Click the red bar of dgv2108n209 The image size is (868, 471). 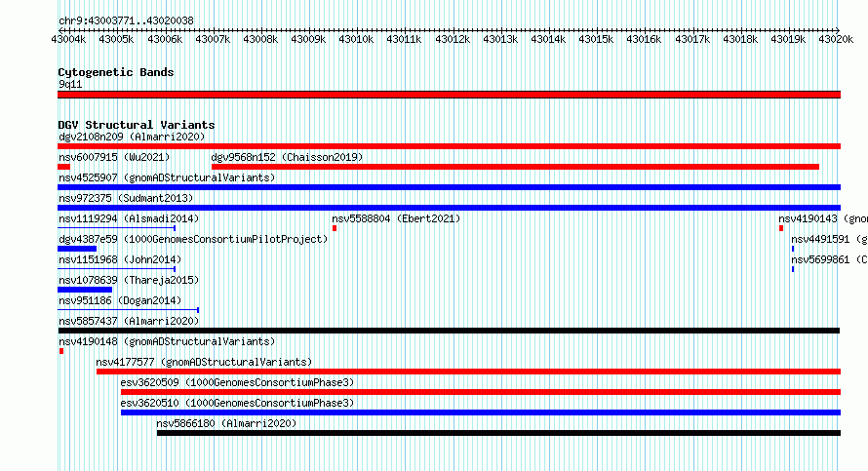449,146
